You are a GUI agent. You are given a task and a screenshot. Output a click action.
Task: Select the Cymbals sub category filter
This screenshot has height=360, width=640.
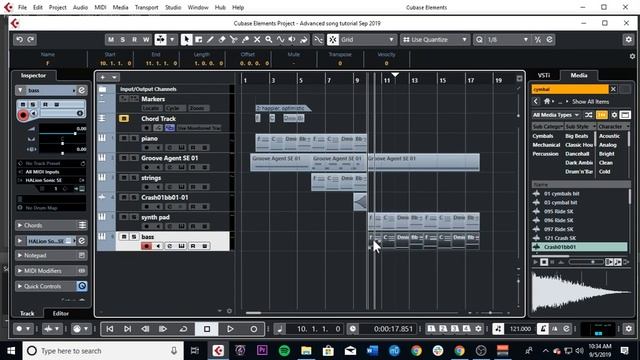click(x=543, y=136)
